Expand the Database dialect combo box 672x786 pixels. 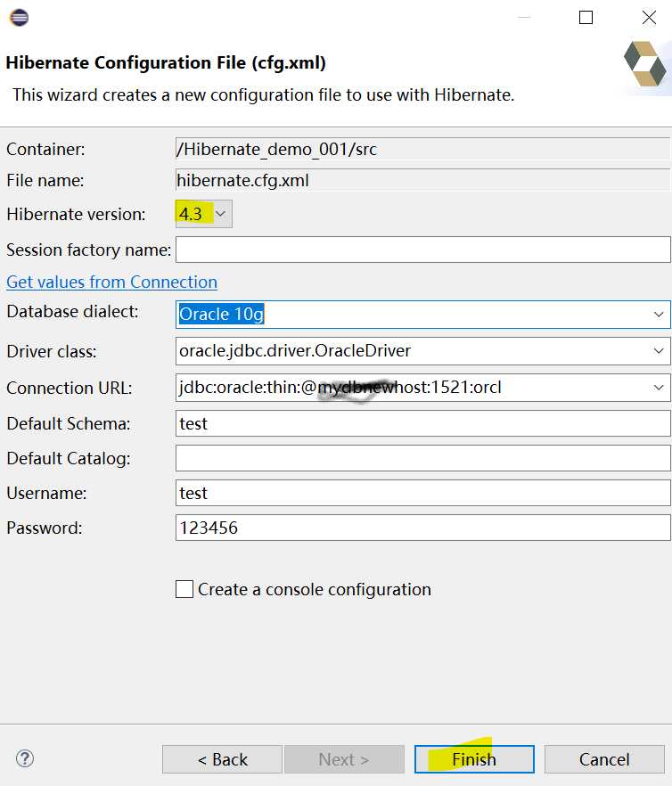tap(659, 315)
